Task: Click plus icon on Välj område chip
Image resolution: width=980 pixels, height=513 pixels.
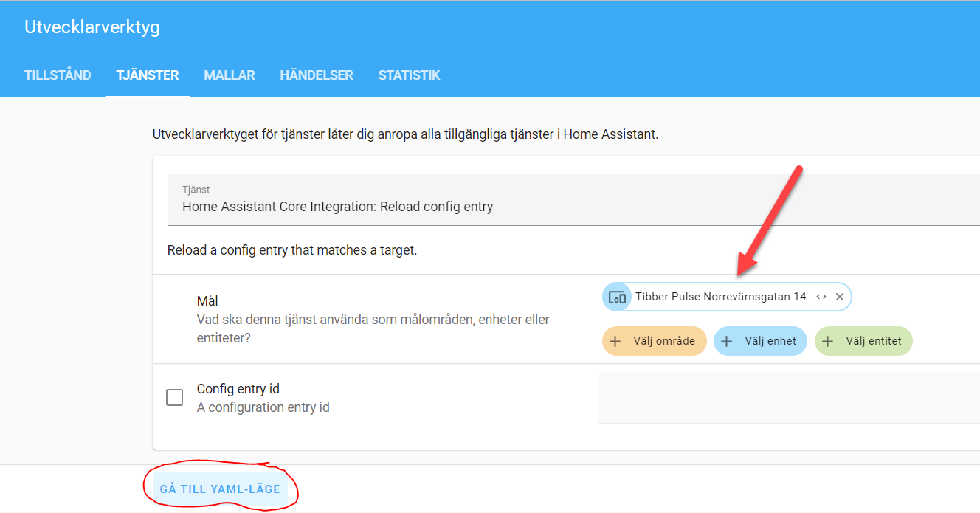Action: point(615,342)
